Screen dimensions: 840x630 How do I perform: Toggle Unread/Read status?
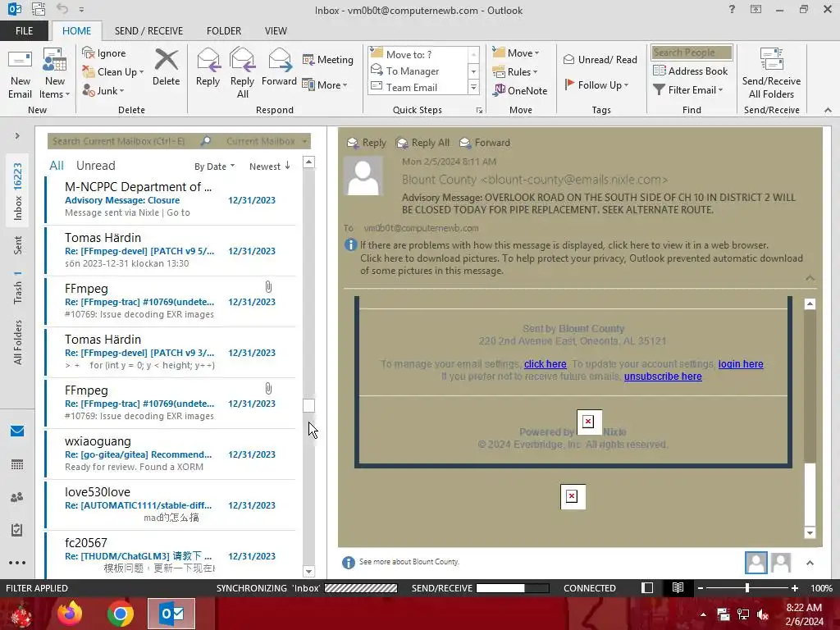600,59
